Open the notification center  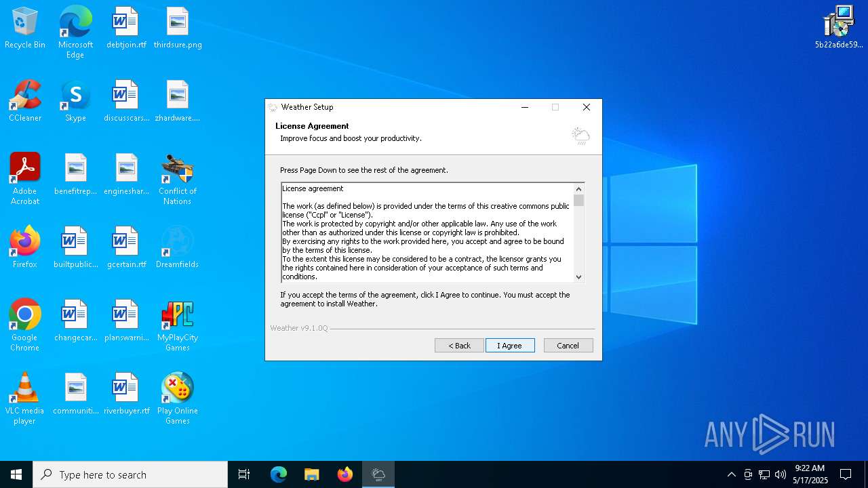click(846, 474)
